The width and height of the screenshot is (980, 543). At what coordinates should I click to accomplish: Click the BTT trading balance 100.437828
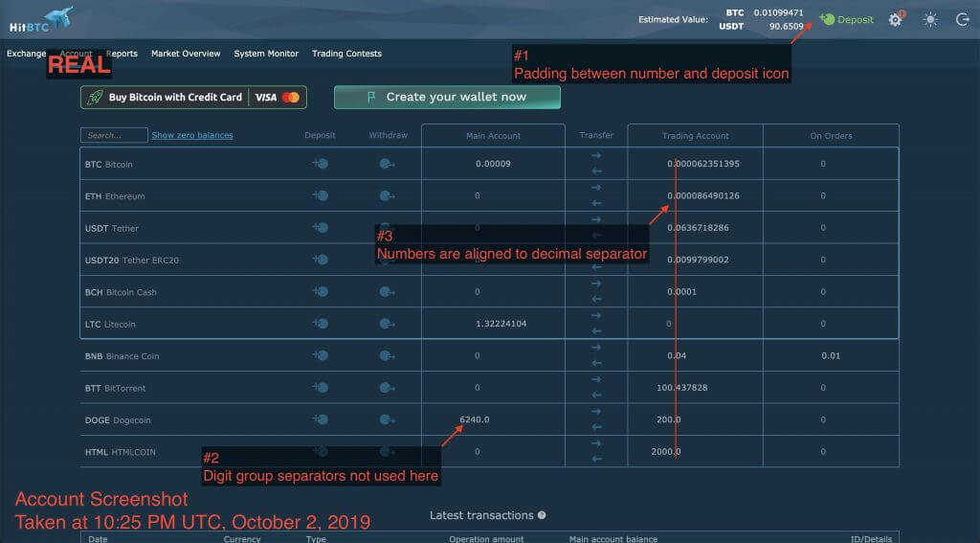pyautogui.click(x=681, y=387)
